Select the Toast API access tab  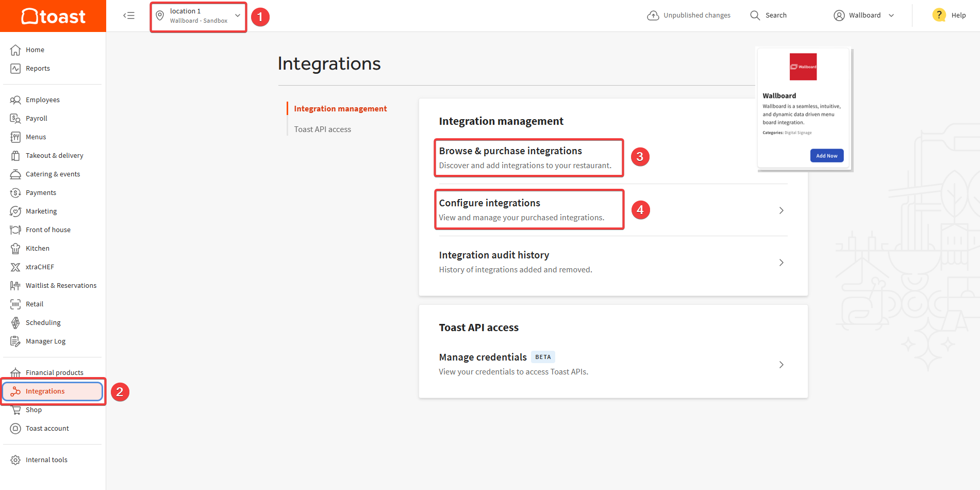pos(323,129)
